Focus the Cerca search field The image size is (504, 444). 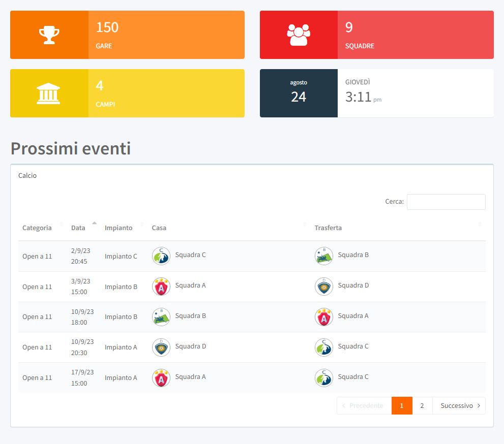click(446, 202)
